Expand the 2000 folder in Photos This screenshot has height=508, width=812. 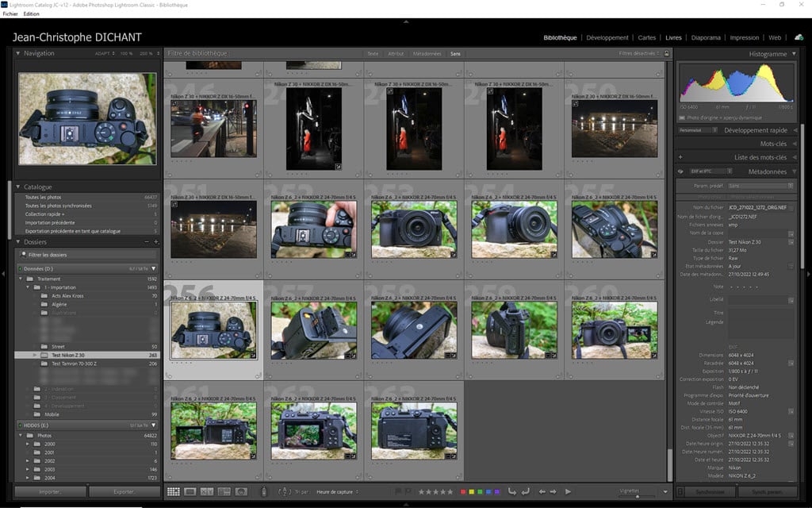point(28,444)
